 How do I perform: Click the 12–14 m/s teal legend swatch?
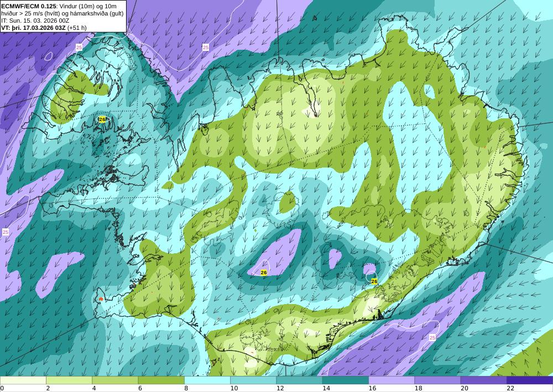coord(299,380)
